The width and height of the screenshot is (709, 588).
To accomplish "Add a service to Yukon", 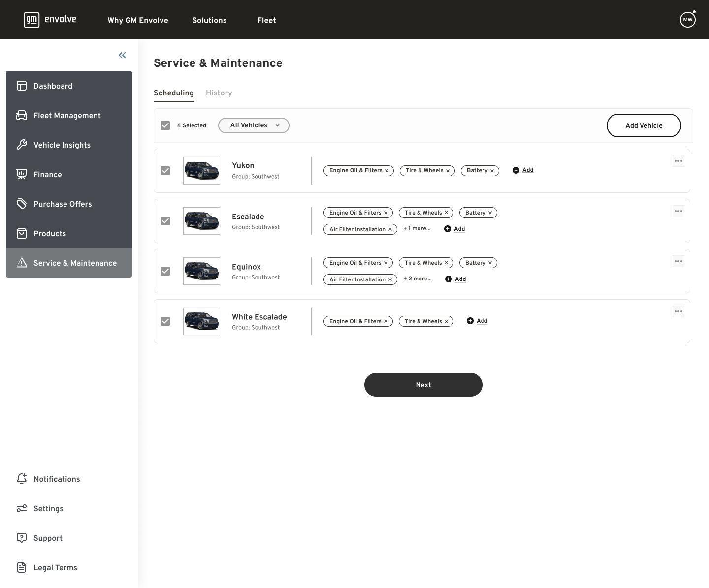I will click(523, 170).
